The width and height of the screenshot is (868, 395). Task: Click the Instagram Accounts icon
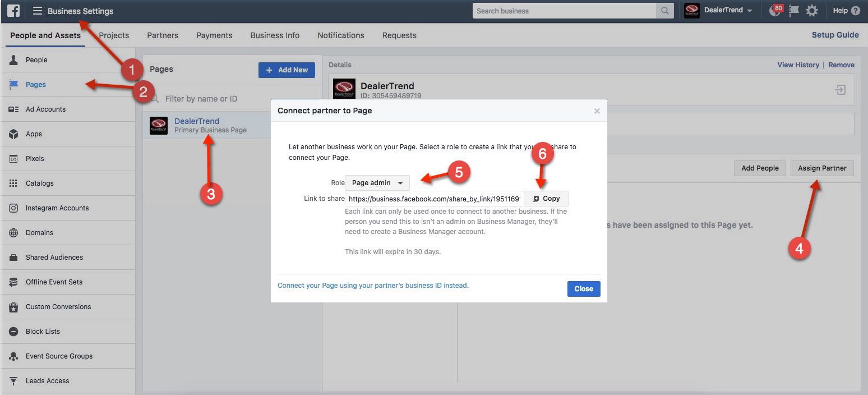point(13,208)
